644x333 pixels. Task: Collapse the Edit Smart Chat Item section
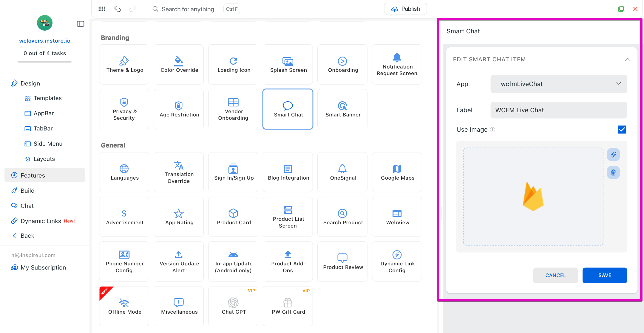pyautogui.click(x=628, y=59)
